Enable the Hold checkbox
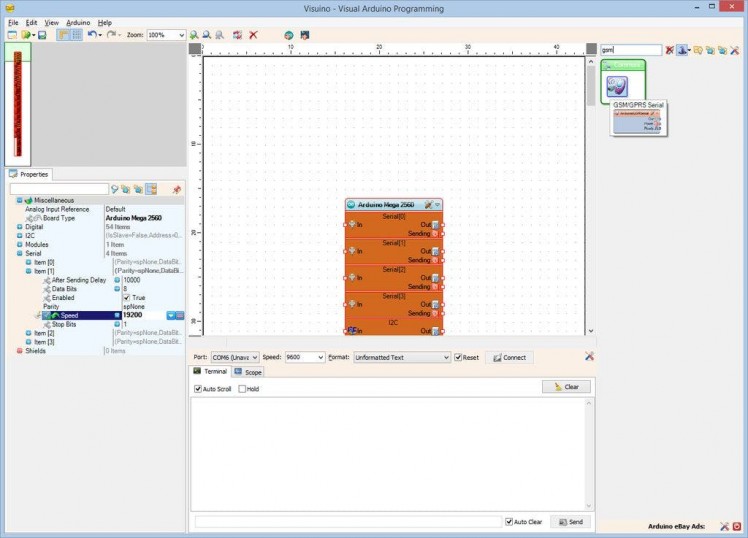Image resolution: width=748 pixels, height=538 pixels. click(x=242, y=389)
